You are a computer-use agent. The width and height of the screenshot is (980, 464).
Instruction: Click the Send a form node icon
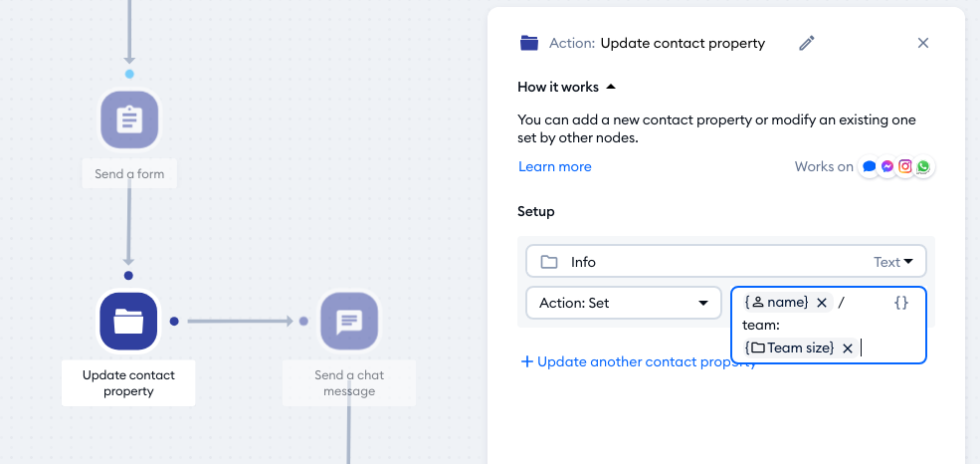point(129,120)
